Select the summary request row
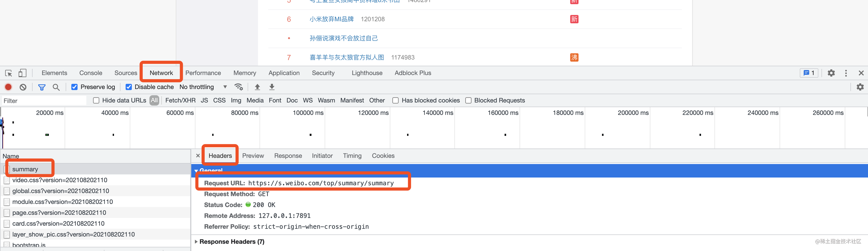 pyautogui.click(x=95, y=169)
